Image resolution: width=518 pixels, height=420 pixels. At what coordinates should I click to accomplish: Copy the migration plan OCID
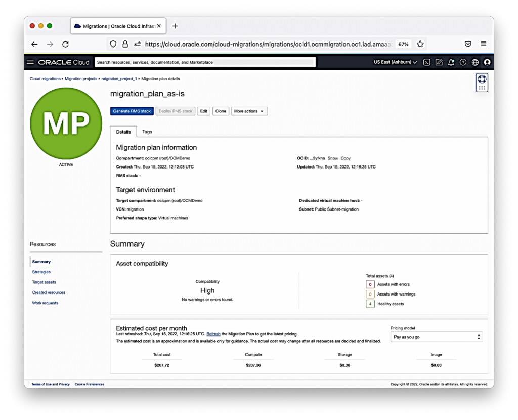(346, 158)
